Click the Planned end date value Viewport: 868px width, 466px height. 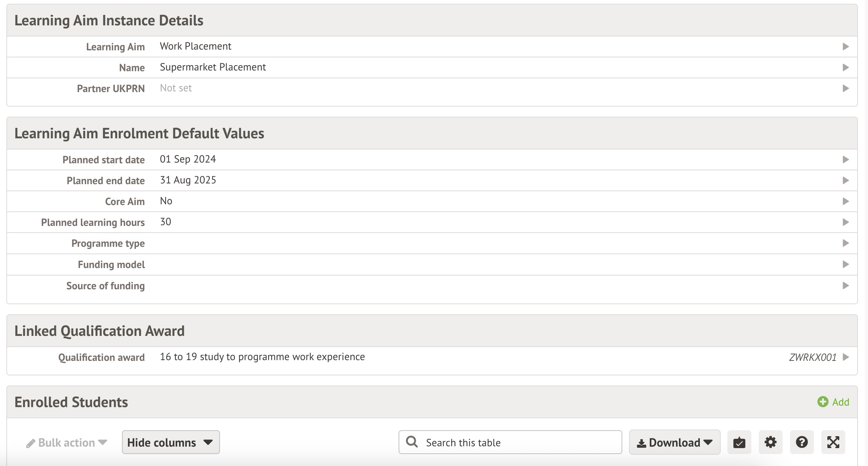pos(188,180)
